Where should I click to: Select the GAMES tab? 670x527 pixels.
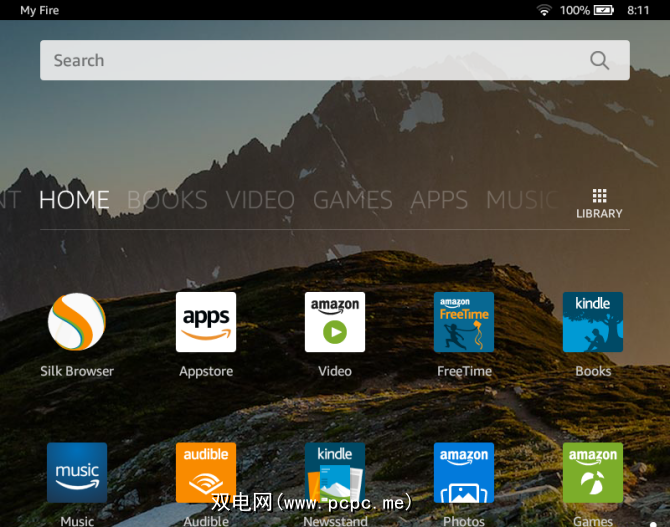tap(353, 200)
